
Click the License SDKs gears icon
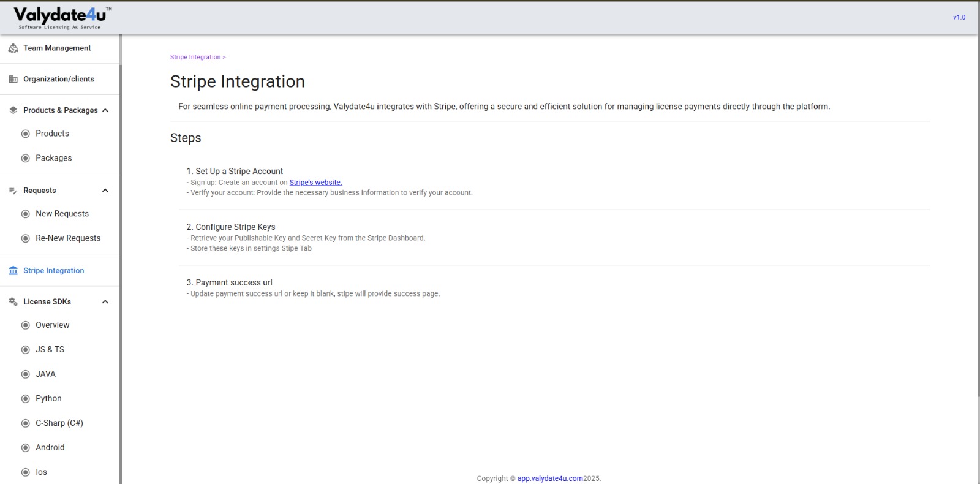pyautogui.click(x=13, y=301)
